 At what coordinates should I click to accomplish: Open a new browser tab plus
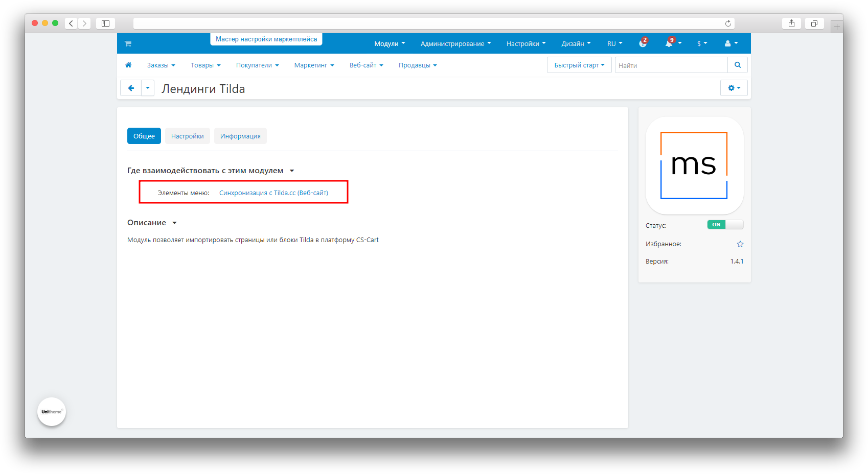(837, 26)
